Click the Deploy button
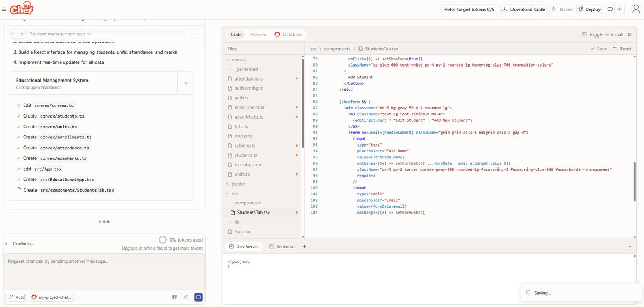The image size is (644, 307). pos(589,9)
